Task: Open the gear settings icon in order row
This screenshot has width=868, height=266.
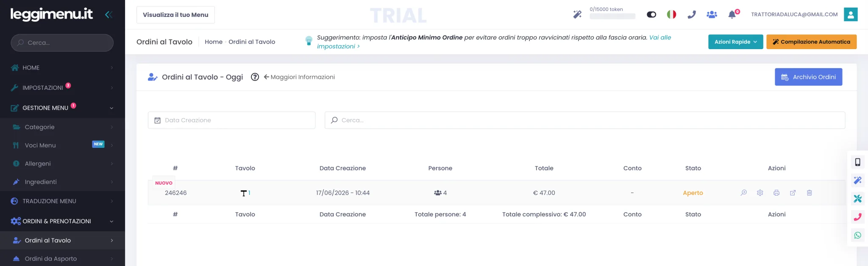Action: 760,193
